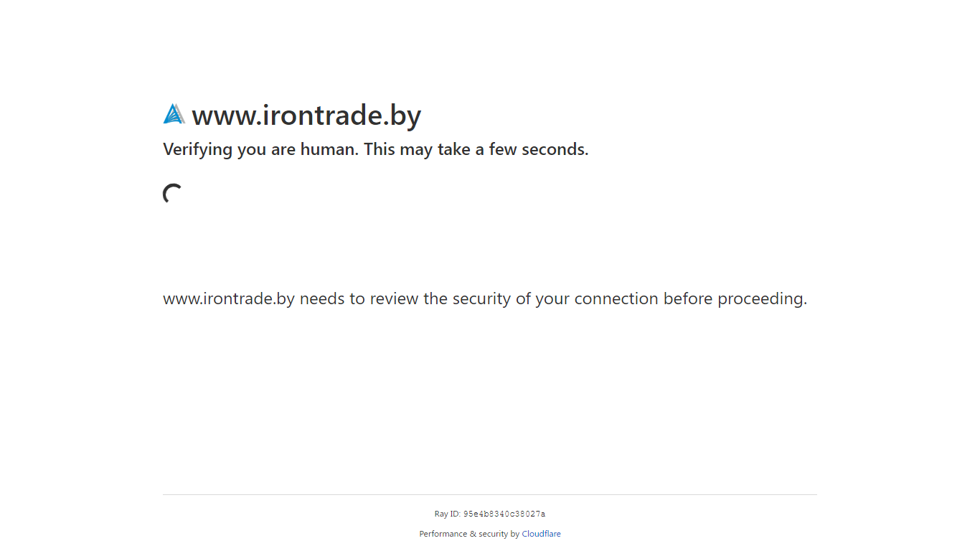Open the Cloudflare link in the footer
980x551 pixels.
[541, 534]
